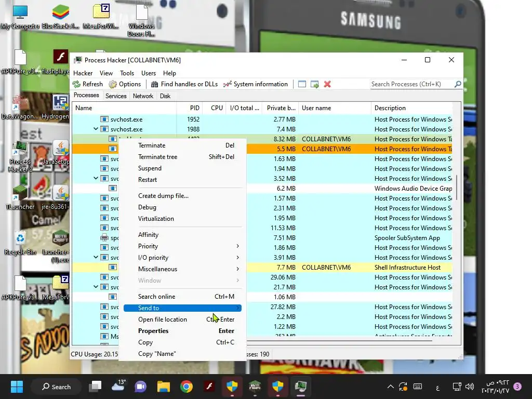The width and height of the screenshot is (532, 399).
Task: Sort by the Description column header
Action: coord(412,108)
